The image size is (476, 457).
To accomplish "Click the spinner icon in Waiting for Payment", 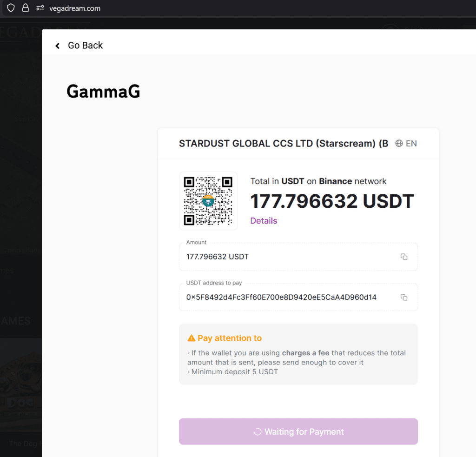I will (257, 431).
